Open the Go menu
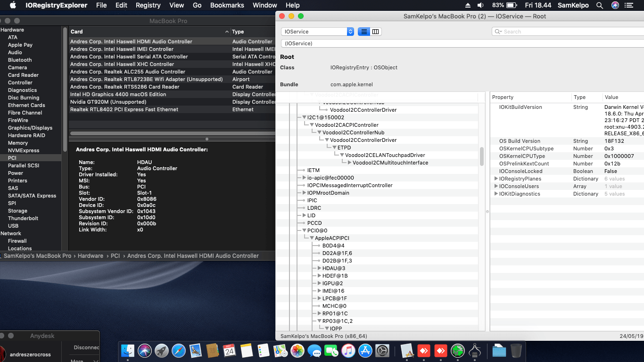The width and height of the screenshot is (644, 362). click(197, 5)
